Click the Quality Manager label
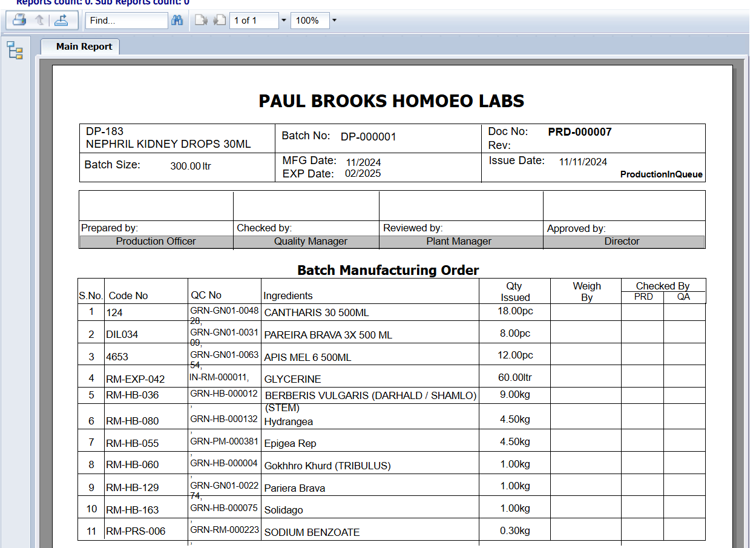Viewport: 756px width, 548px height. pyautogui.click(x=311, y=241)
